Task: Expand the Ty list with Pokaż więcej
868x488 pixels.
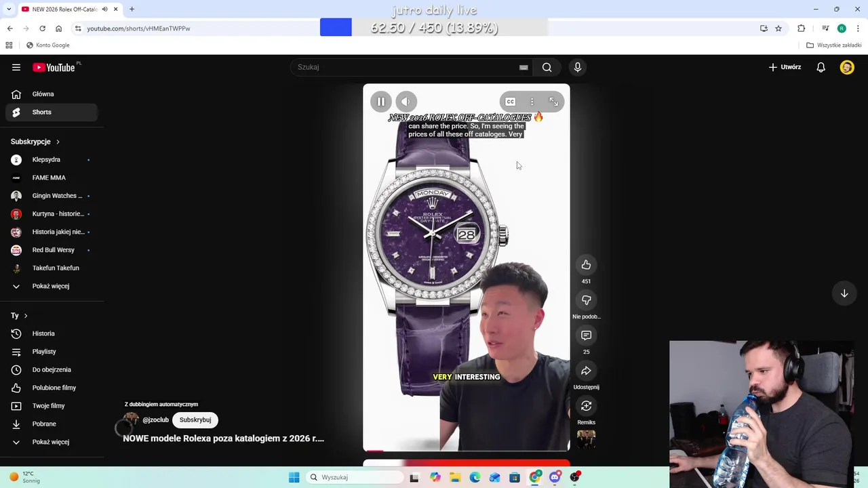Action: click(x=52, y=442)
